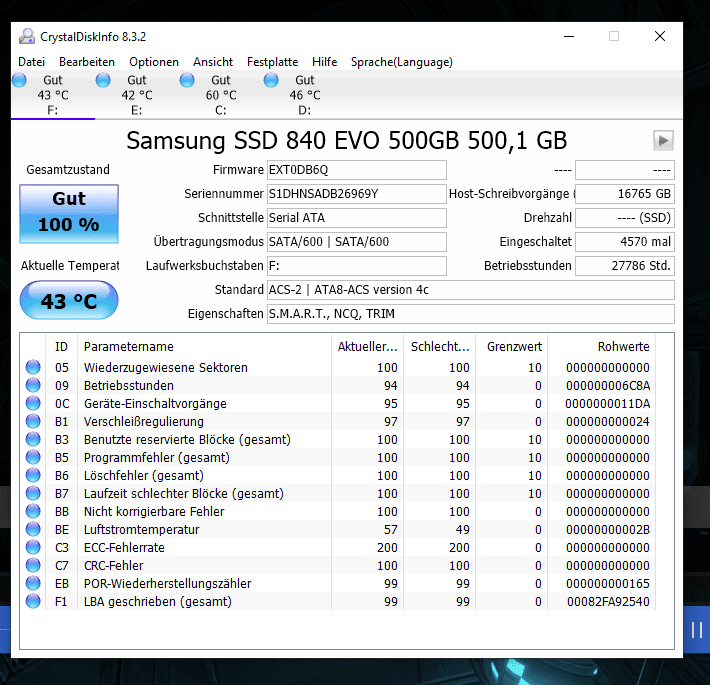Open the Bearbeiten menu
This screenshot has width=710, height=685.
pos(87,62)
